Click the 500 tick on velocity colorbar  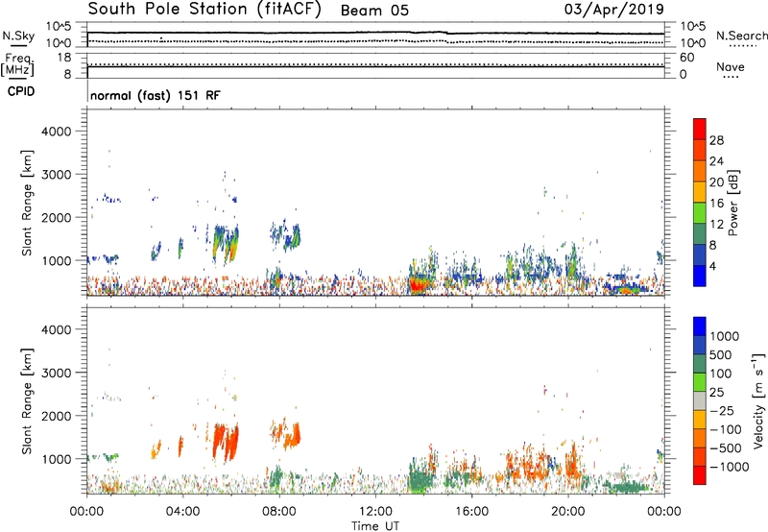[x=721, y=354]
